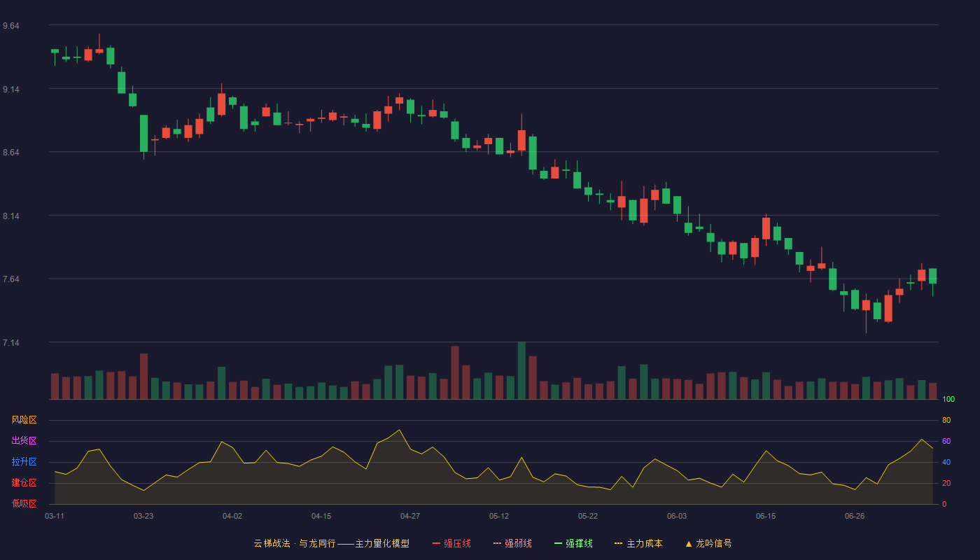
Task: Click the 7.14 price axis label
Action: 11,343
